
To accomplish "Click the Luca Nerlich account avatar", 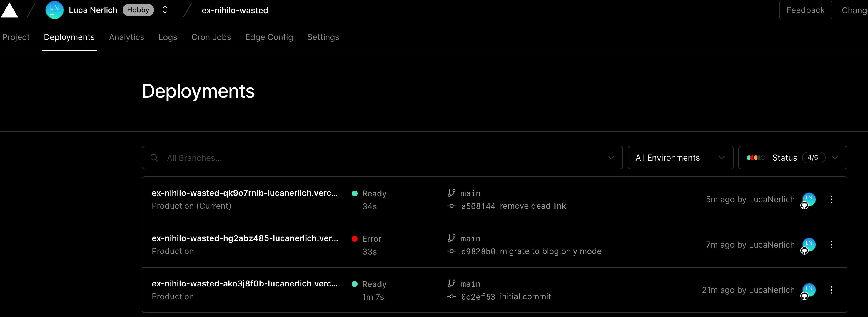I will point(54,10).
